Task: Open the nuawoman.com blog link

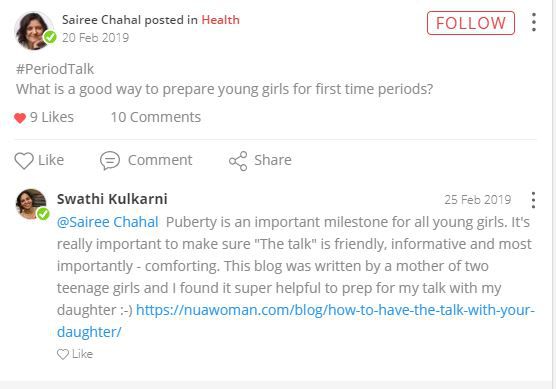Action: [296, 321]
